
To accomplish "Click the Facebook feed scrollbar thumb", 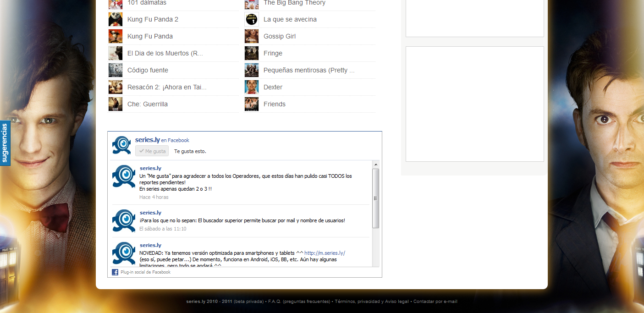I will coord(376,198).
